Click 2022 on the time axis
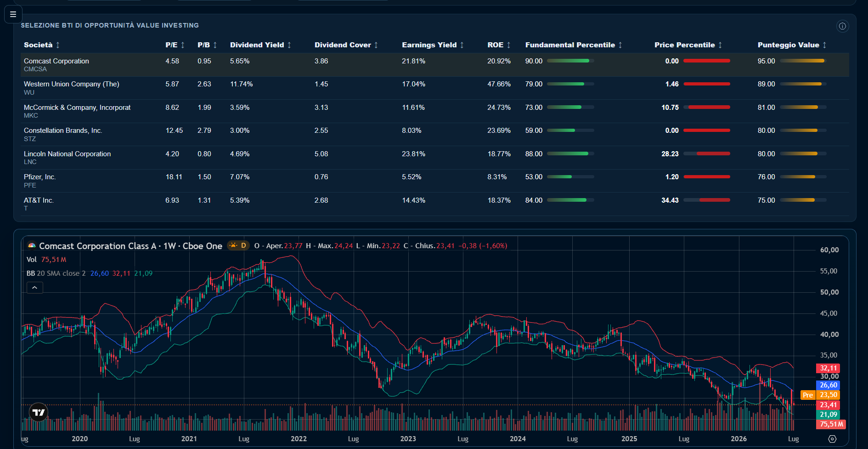This screenshot has width=868, height=449. pos(299,439)
